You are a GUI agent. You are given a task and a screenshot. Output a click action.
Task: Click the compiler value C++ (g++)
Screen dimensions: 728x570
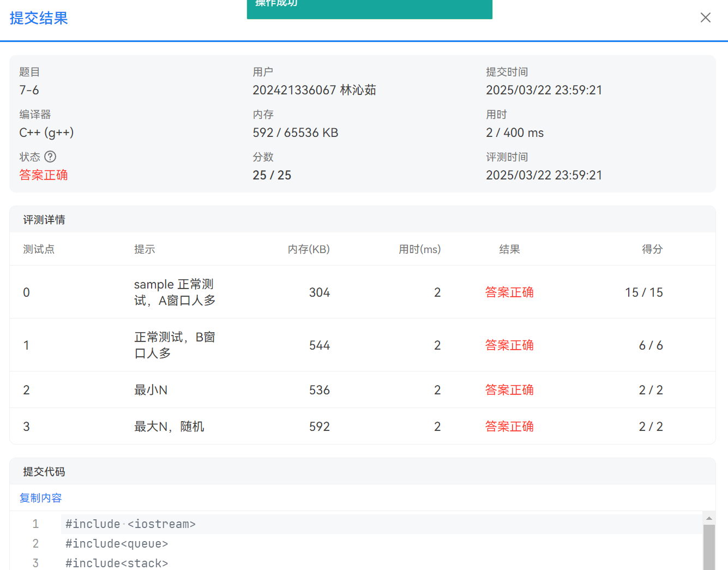coord(46,133)
